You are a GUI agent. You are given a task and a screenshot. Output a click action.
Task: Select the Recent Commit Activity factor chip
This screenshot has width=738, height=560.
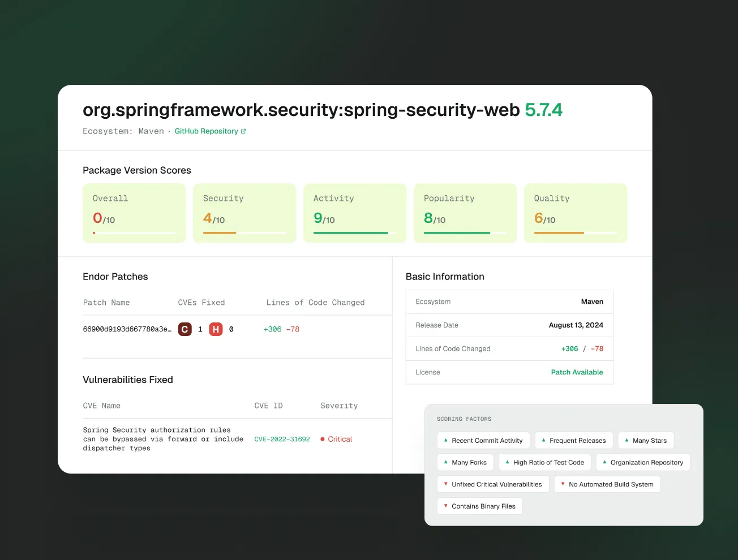click(483, 441)
